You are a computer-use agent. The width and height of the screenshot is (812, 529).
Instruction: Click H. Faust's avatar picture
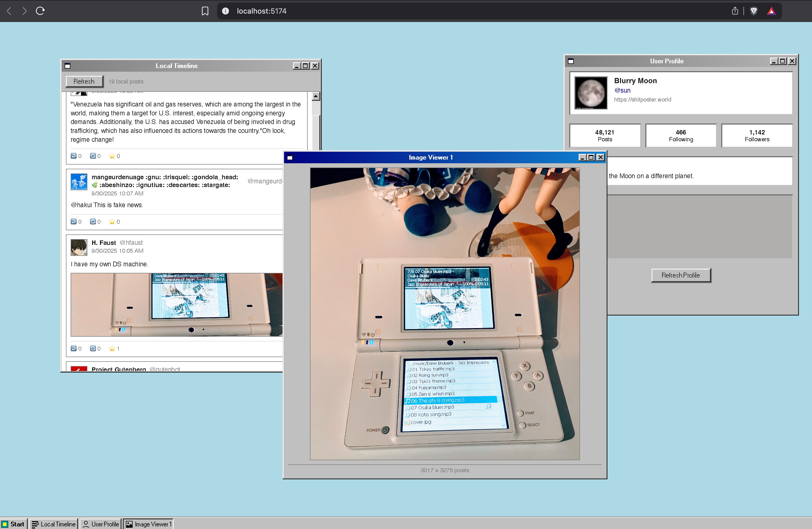(x=79, y=247)
